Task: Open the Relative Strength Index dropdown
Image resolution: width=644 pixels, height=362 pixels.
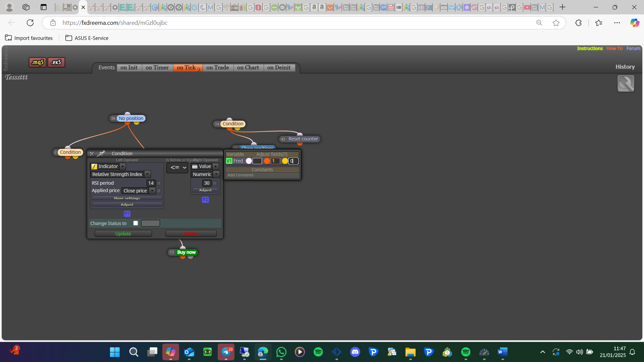Action: click(148, 174)
